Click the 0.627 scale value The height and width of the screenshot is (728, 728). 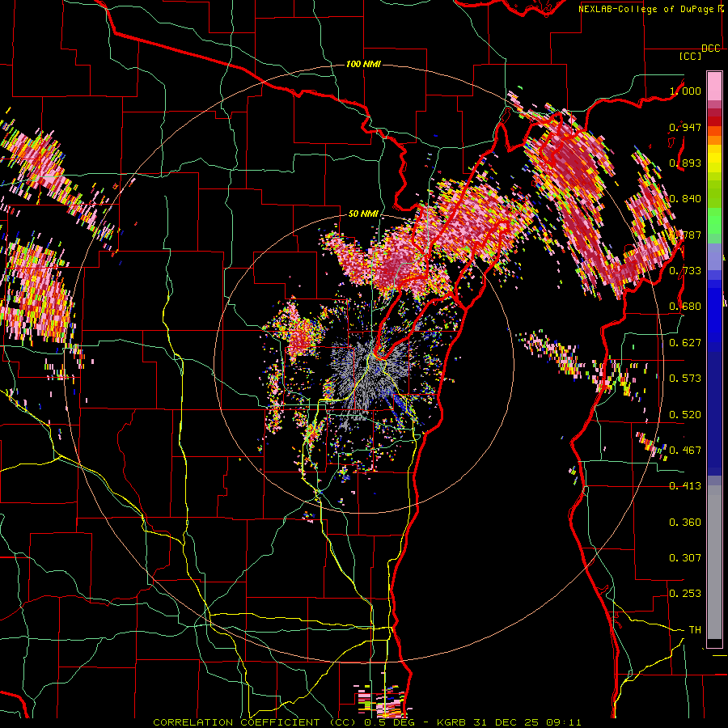[685, 343]
